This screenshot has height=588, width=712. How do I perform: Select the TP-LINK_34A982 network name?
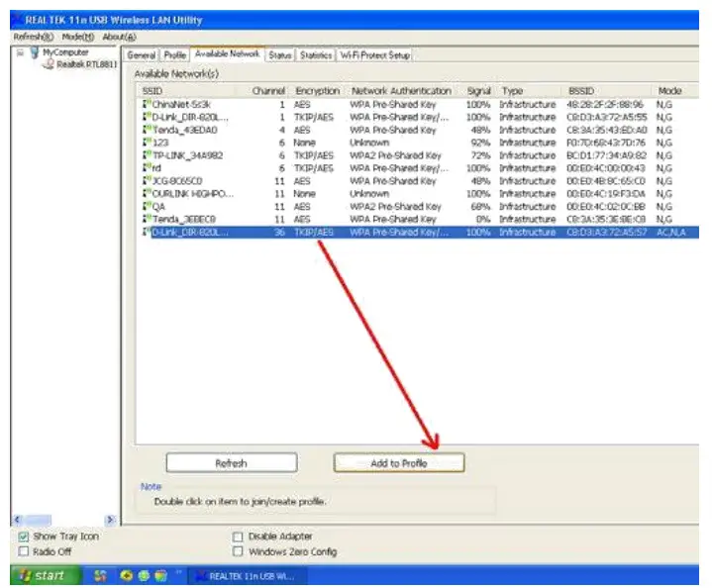tap(187, 155)
